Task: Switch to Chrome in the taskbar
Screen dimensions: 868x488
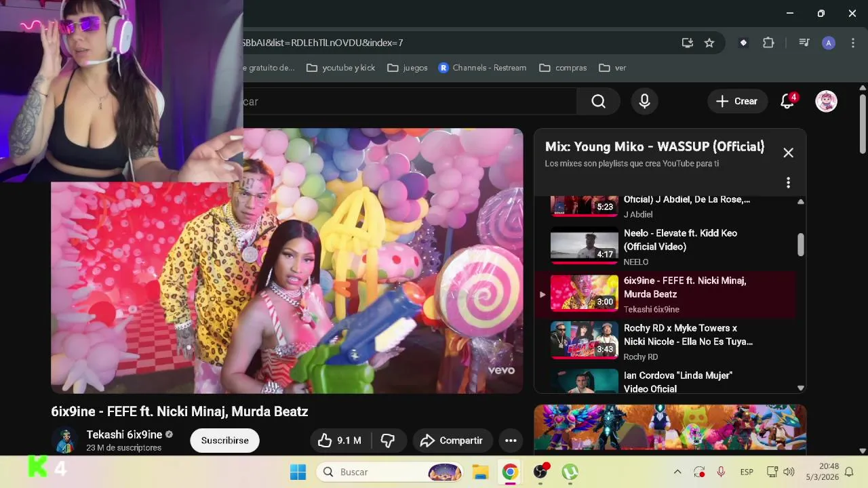Action: pyautogui.click(x=510, y=472)
